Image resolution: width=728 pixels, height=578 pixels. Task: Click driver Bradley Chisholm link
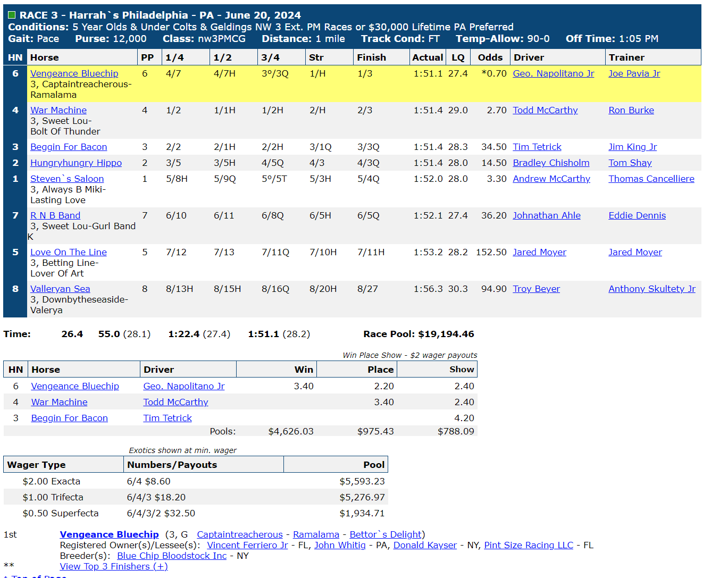click(x=551, y=163)
